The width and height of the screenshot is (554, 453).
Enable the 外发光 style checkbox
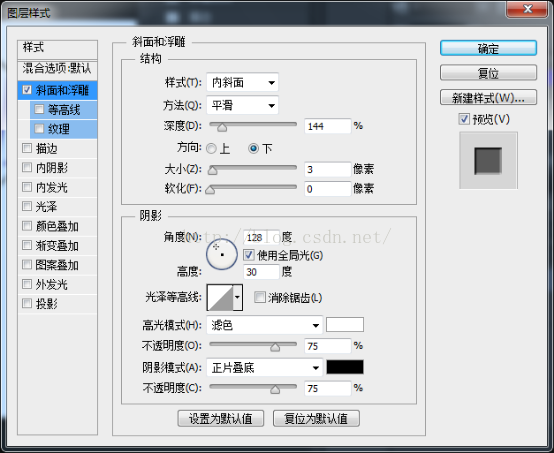27,284
